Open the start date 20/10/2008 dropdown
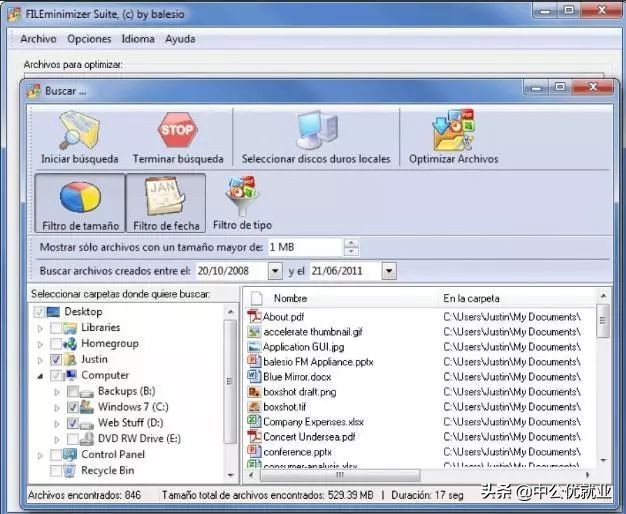The height and width of the screenshot is (514, 626). point(275,271)
